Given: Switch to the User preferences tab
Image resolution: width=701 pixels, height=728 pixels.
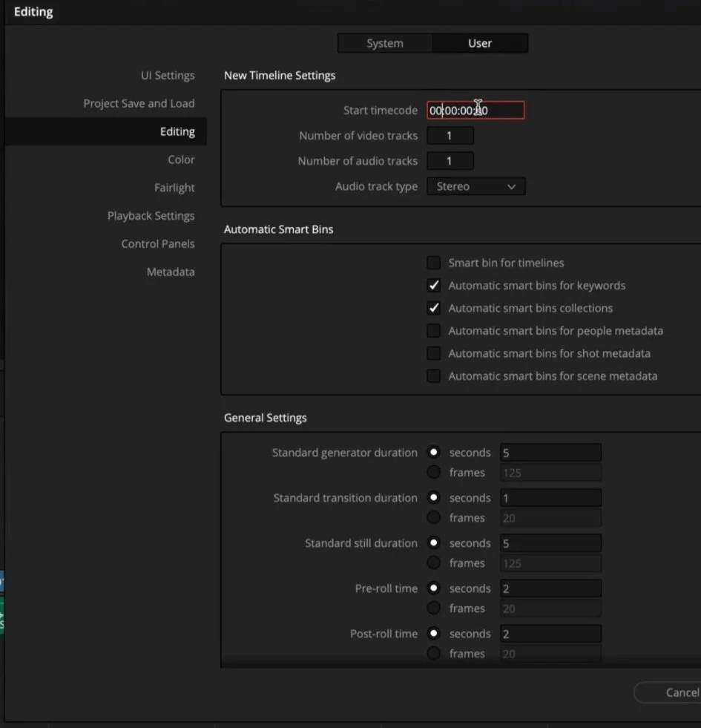Looking at the screenshot, I should 479,43.
